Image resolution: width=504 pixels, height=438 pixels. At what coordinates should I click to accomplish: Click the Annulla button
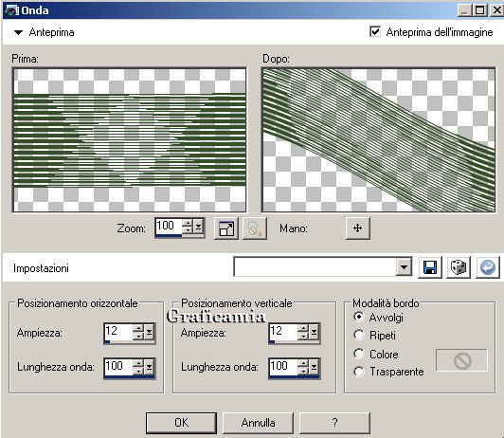258,423
